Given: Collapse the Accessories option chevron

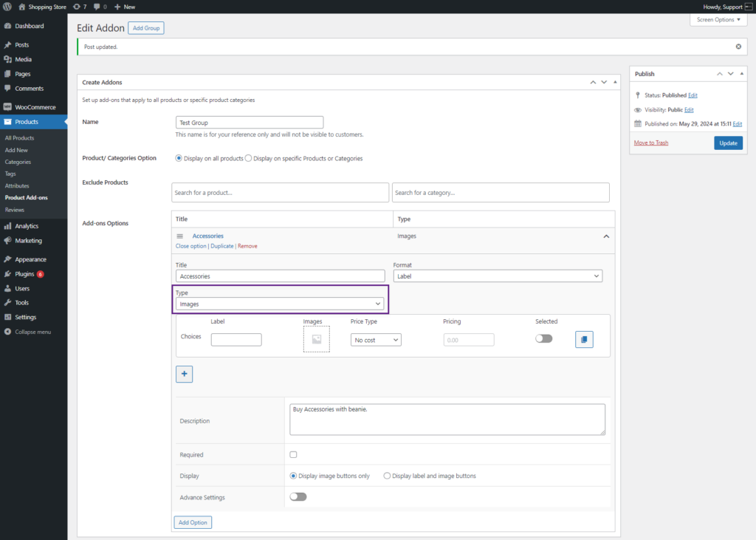Looking at the screenshot, I should [606, 236].
